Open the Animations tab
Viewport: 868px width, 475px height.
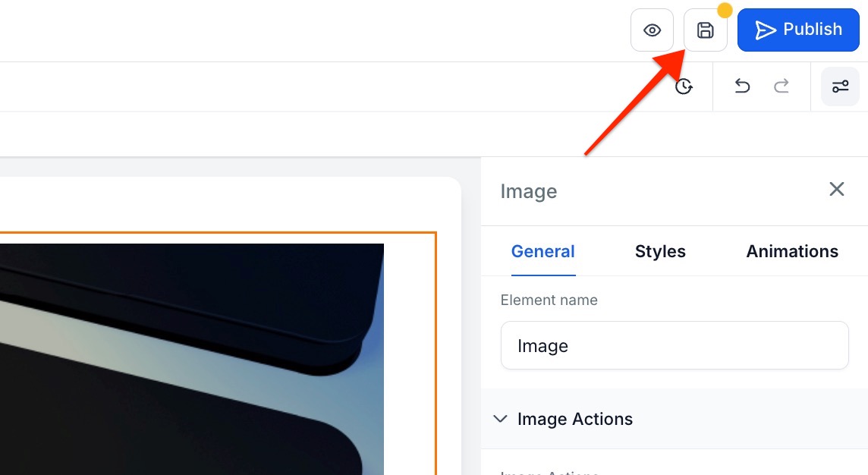[792, 251]
